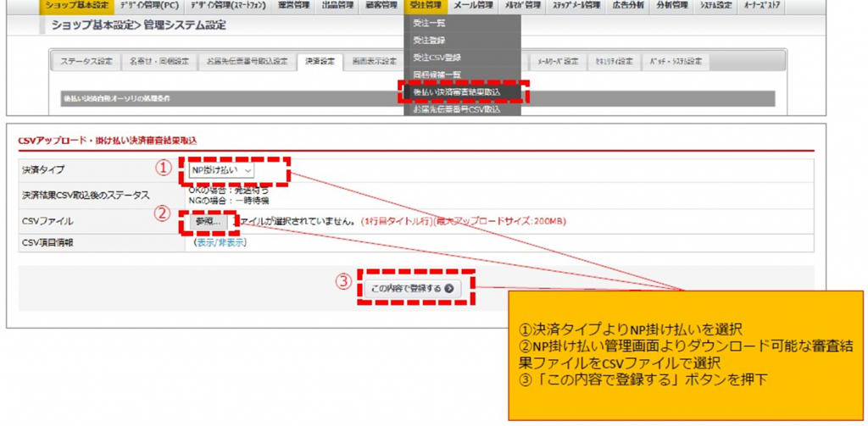Click the この内容で登録する button

413,288
